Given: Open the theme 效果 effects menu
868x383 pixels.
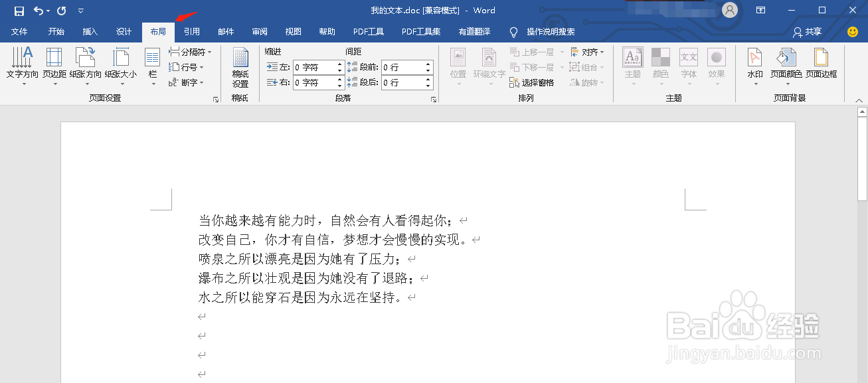Looking at the screenshot, I should click(x=717, y=66).
